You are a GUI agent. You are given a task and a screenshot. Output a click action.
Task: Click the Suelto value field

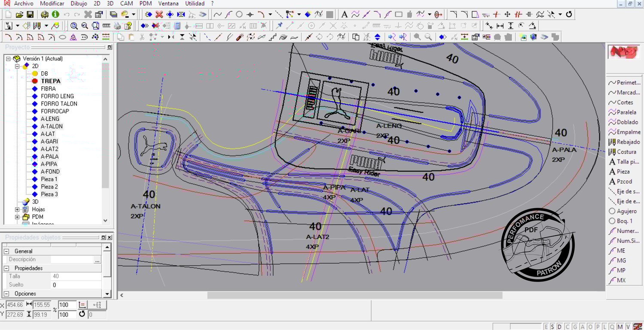[76, 285]
